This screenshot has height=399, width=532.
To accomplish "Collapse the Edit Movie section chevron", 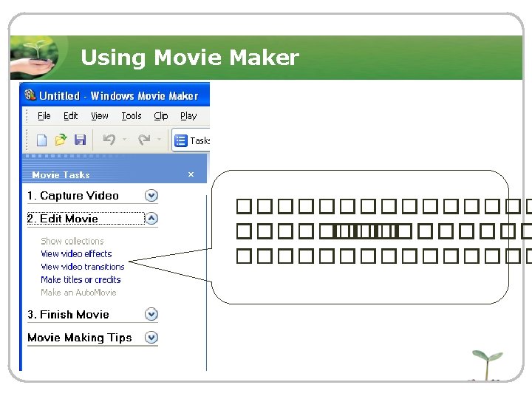I will coord(151,219).
